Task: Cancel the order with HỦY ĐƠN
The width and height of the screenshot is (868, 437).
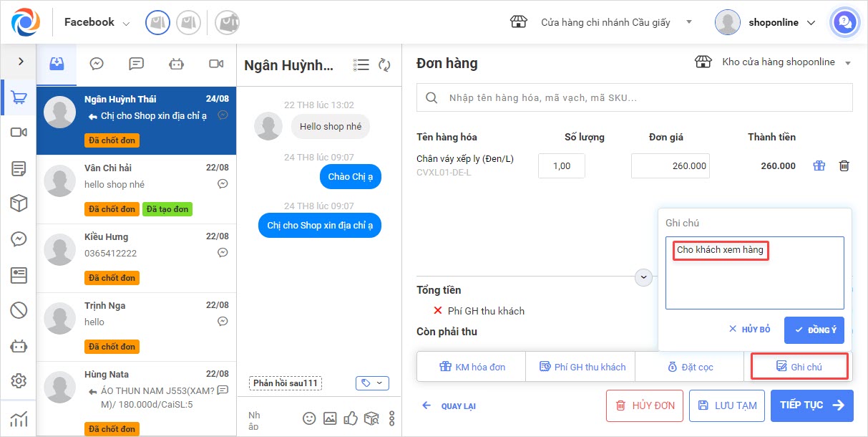Action: [645, 405]
